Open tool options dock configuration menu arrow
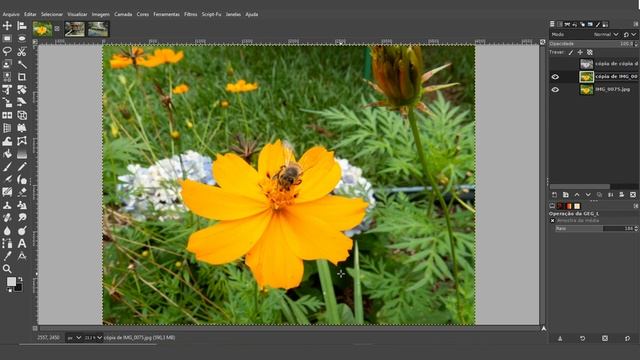 (x=636, y=206)
